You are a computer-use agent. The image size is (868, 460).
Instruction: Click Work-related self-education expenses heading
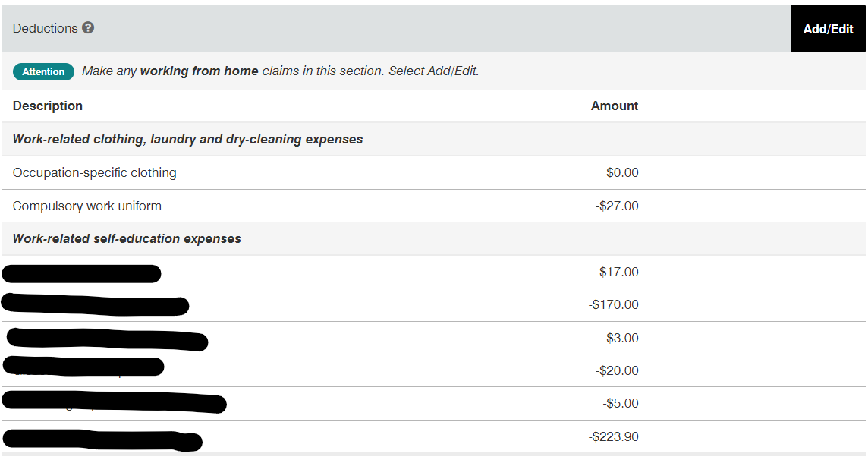click(x=127, y=238)
